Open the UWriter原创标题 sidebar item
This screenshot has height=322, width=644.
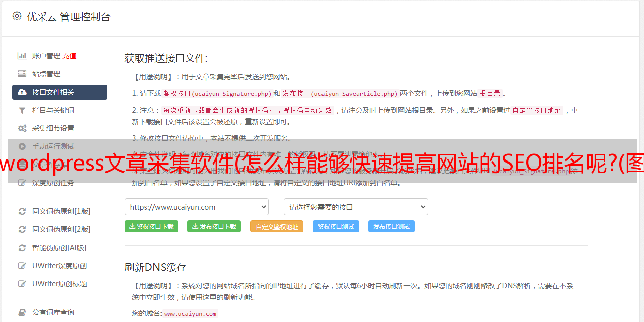tap(59, 284)
